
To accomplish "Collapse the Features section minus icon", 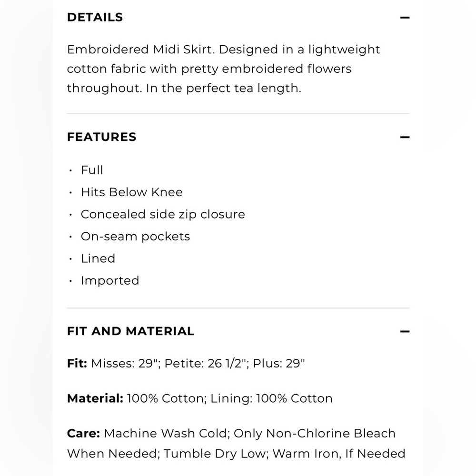I will point(405,137).
